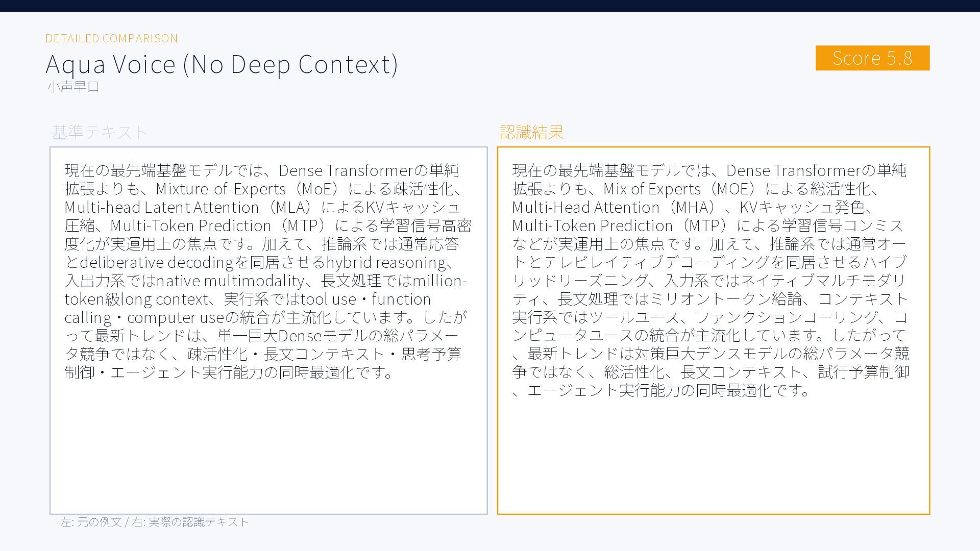Click the 認識結果 heading
Screen dimensions: 980x551
(x=531, y=132)
